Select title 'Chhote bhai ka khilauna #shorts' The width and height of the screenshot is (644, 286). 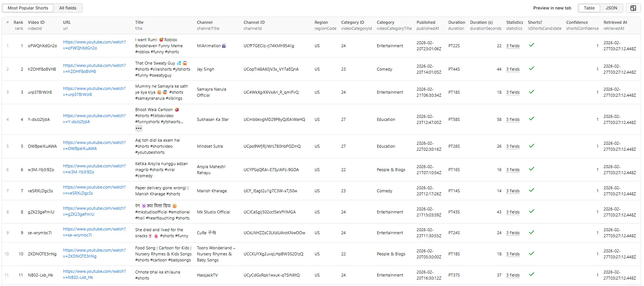(x=158, y=275)
